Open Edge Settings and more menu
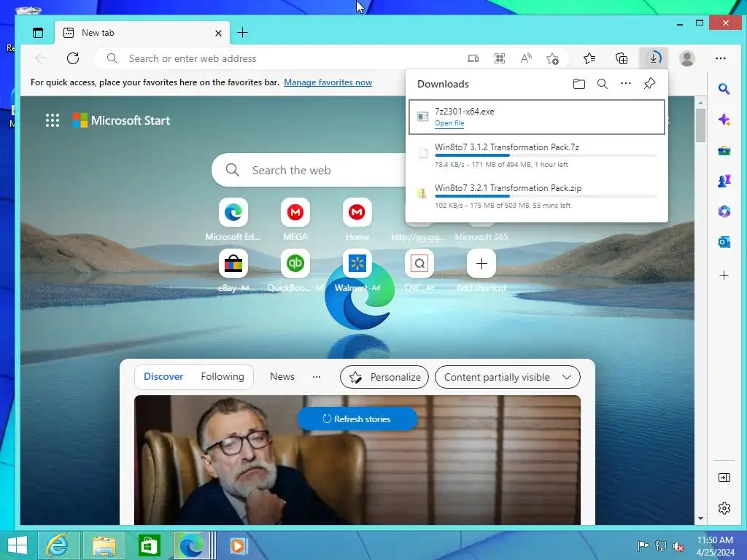This screenshot has width=747, height=560. pyautogui.click(x=721, y=58)
